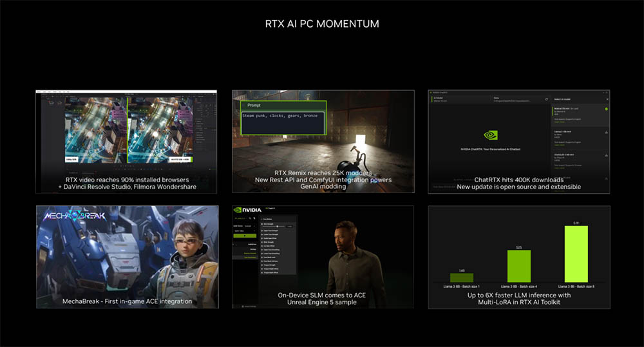The image size is (644, 347).
Task: Click 'ChatRTX hits 400K downloads' caption
Action: coord(518,180)
